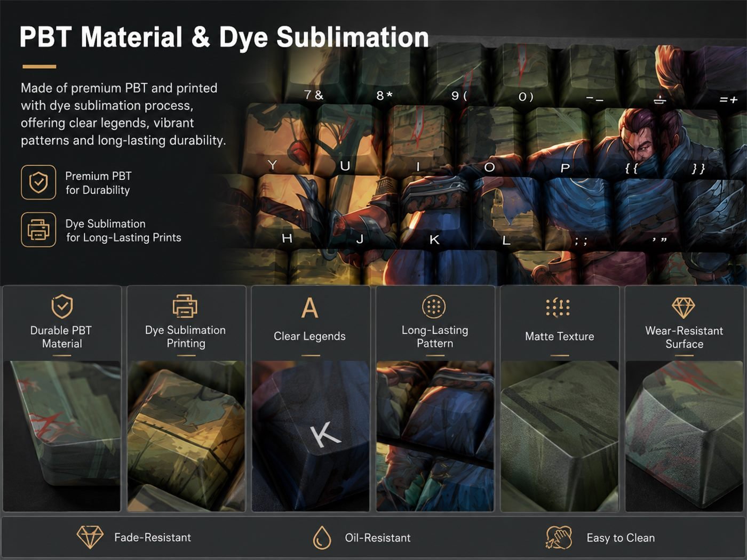
Task: Click the Easy to Clean hand icon
Action: (x=559, y=538)
